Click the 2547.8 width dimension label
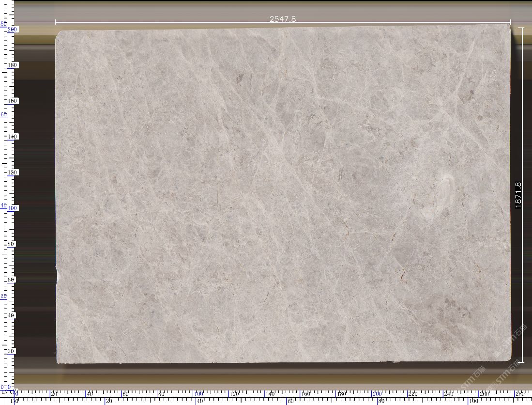Viewport: 532px width, 405px height. tap(282, 19)
